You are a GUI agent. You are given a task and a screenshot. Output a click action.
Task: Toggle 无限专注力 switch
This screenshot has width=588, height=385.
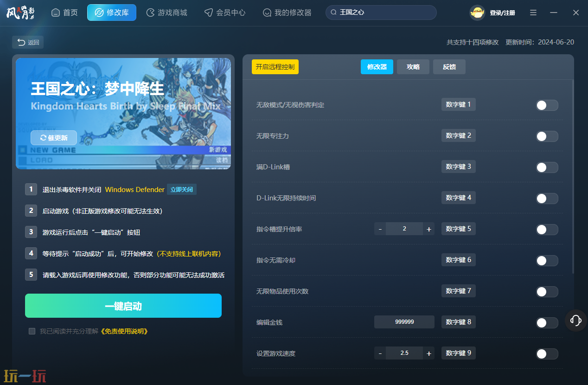[547, 136]
